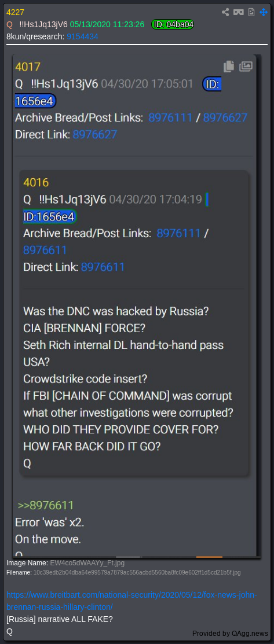
Task: Click the image name EW4co5dWAAYy_Ft.jpg
Action: tap(87, 562)
